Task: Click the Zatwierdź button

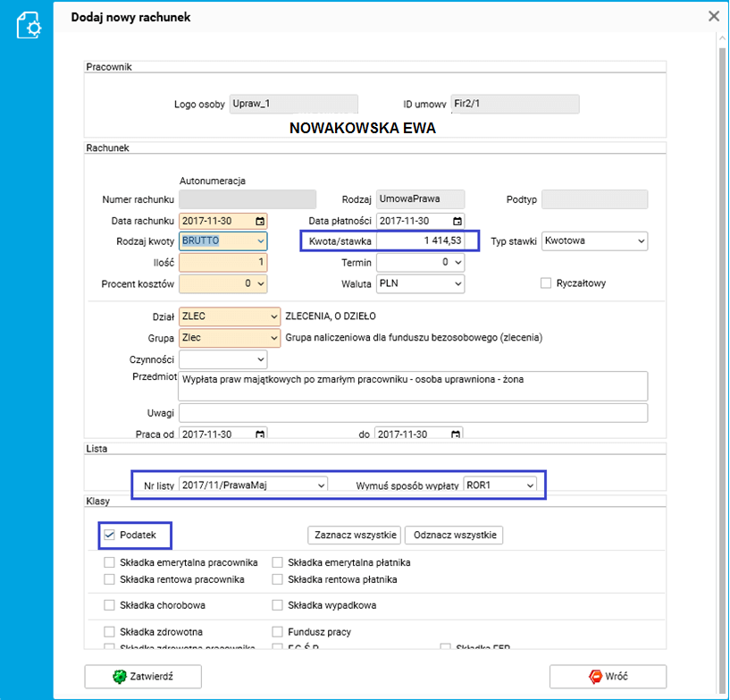Action: coord(143,676)
